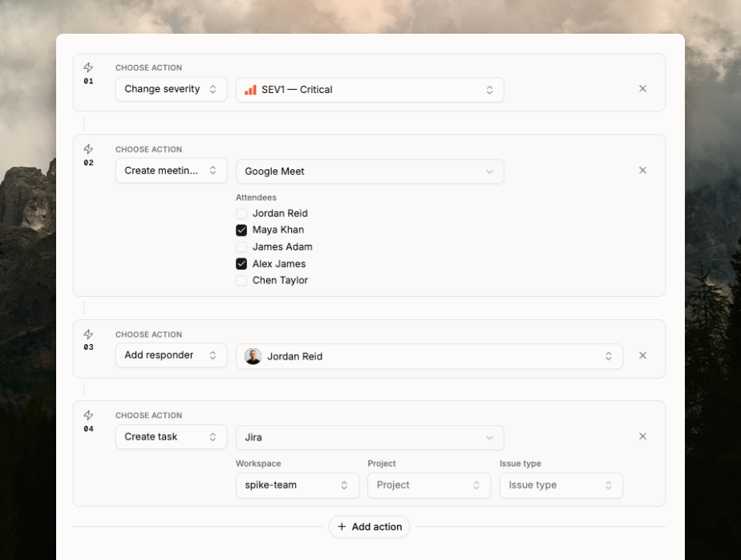Check the Jordan Reid attendee checkbox

point(241,213)
